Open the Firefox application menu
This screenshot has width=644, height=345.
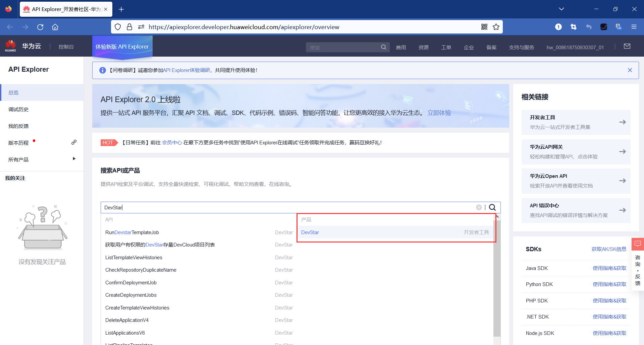[634, 27]
